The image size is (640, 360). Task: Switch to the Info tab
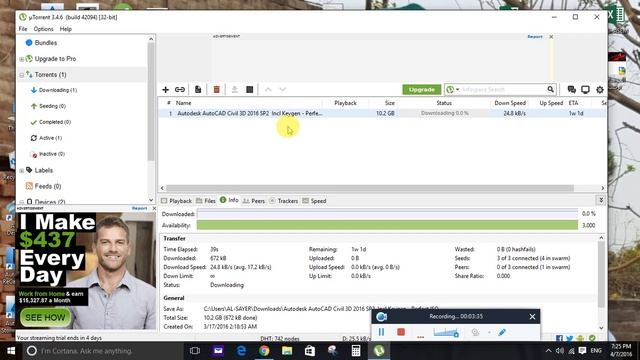point(229,200)
